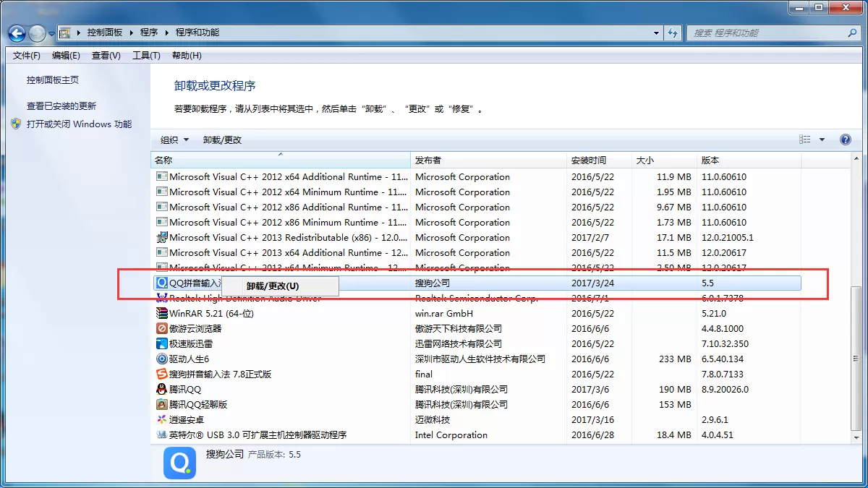Open the 组织 dropdown in toolbar

[x=174, y=140]
